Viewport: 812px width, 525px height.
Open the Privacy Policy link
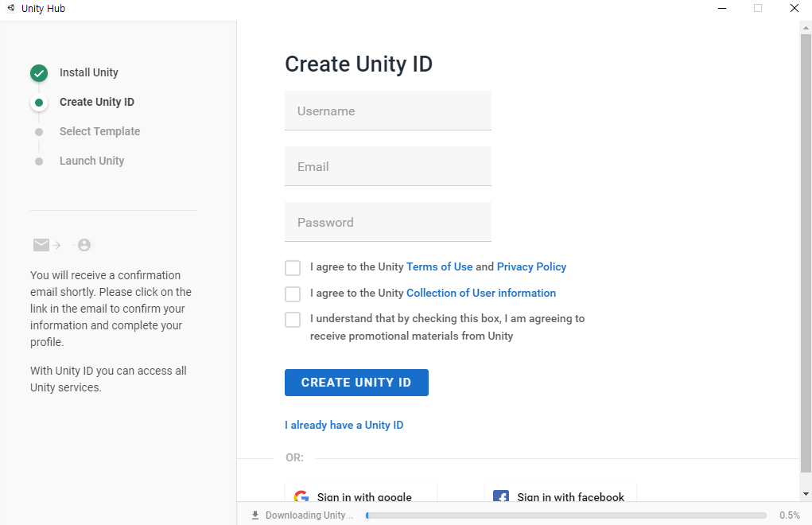[531, 266]
